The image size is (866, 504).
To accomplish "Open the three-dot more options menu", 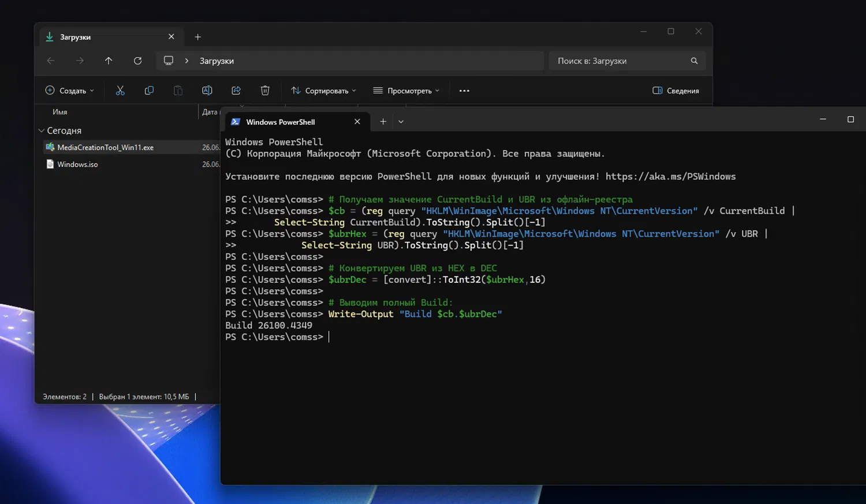I will 464,91.
